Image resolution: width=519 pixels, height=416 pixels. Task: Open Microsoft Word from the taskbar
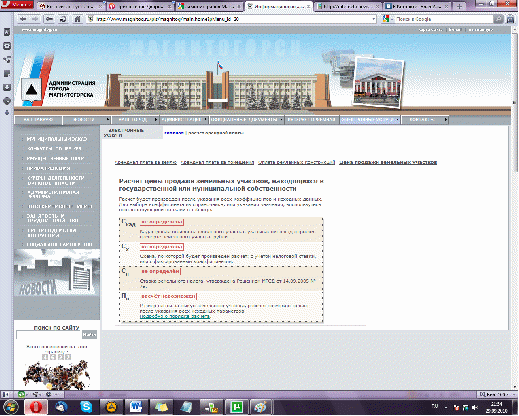pyautogui.click(x=136, y=407)
